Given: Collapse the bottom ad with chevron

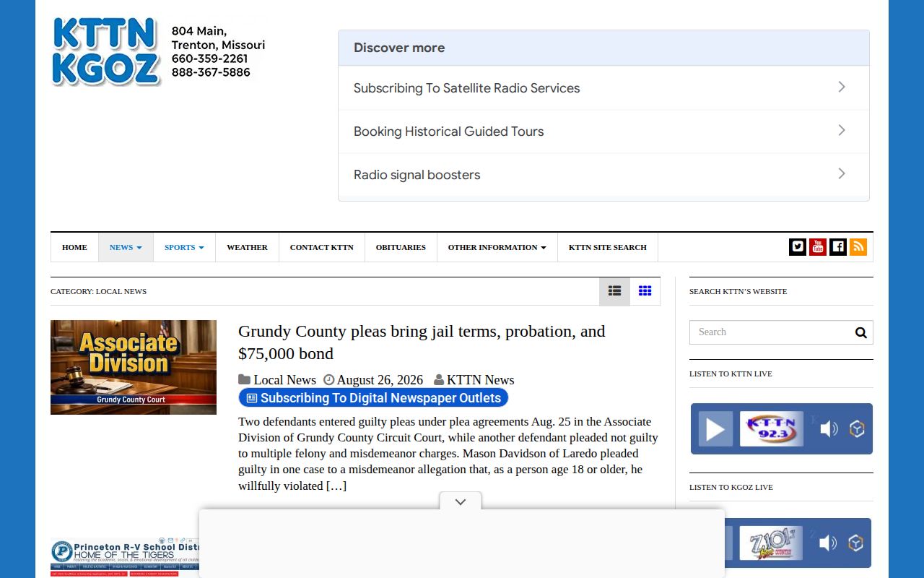Looking at the screenshot, I should (x=461, y=501).
